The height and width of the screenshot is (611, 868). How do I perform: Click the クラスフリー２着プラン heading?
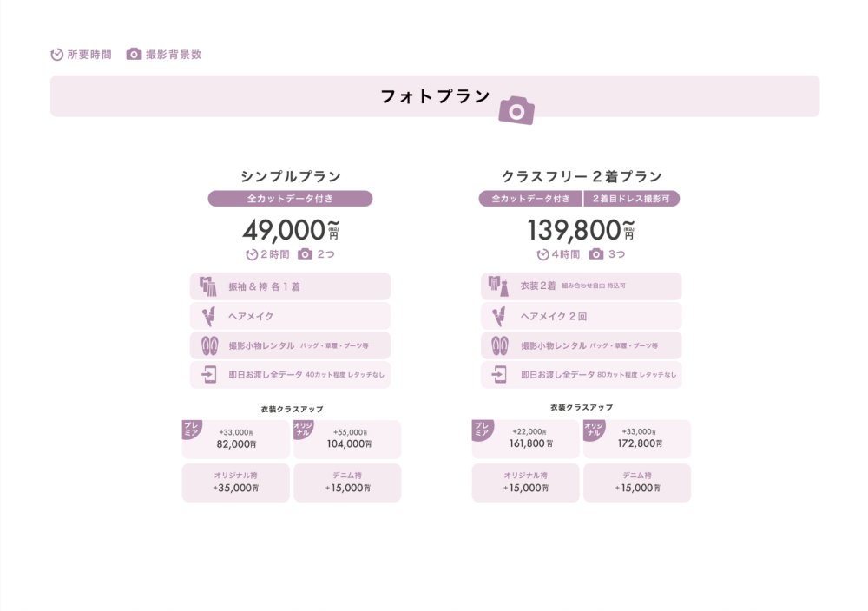[582, 176]
